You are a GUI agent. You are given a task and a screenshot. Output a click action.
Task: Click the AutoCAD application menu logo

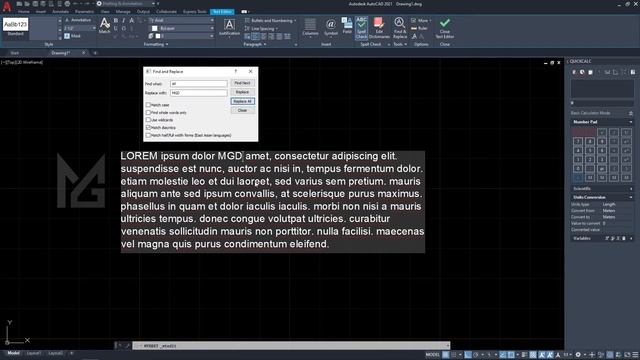[7, 6]
